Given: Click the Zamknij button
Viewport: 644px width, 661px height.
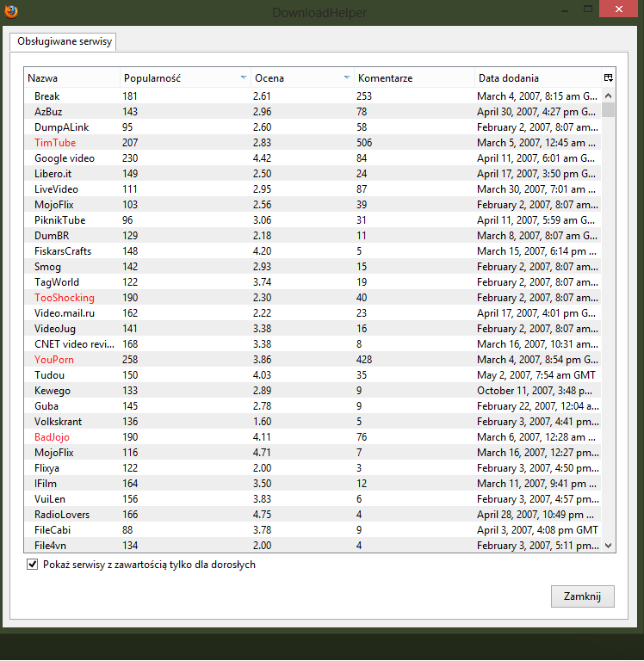Looking at the screenshot, I should (582, 596).
